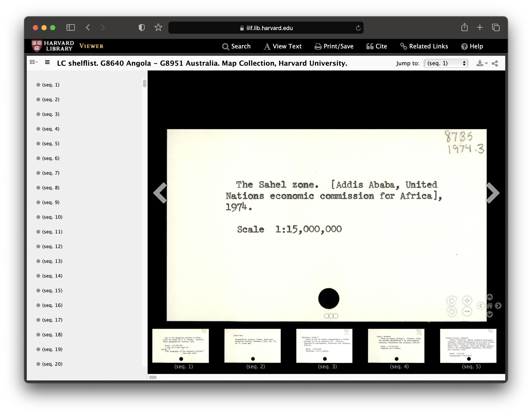Viewport: 532px width, 415px height.
Task: Toggle the index sidebar hamburger icon
Action: (x=47, y=63)
